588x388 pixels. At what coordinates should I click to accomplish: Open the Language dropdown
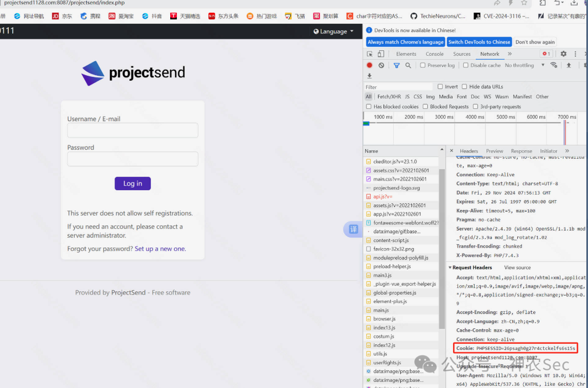click(x=333, y=32)
